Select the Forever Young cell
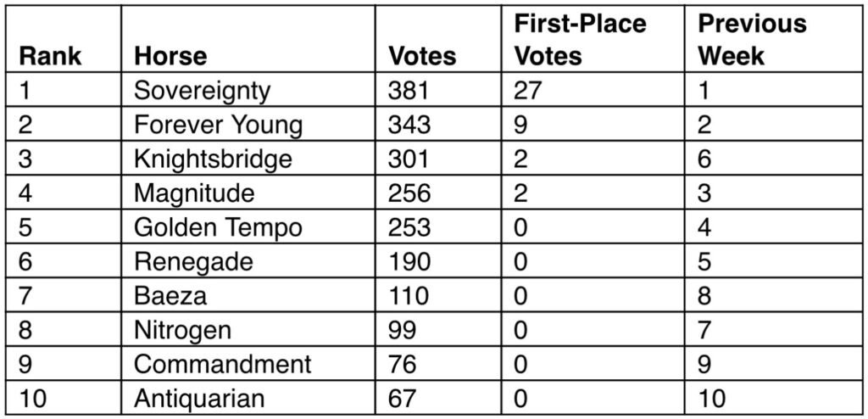Viewport: 868px width, 419px height. click(248, 124)
